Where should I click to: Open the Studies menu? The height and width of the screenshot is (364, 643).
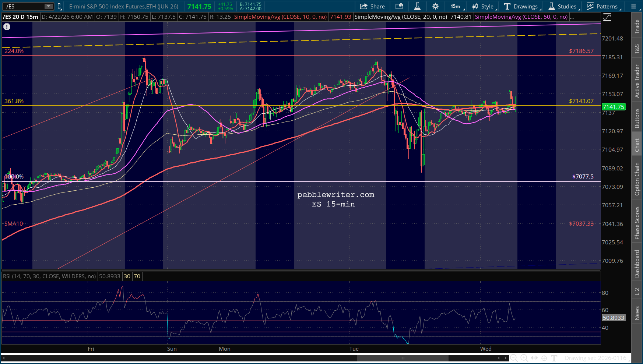pos(563,6)
